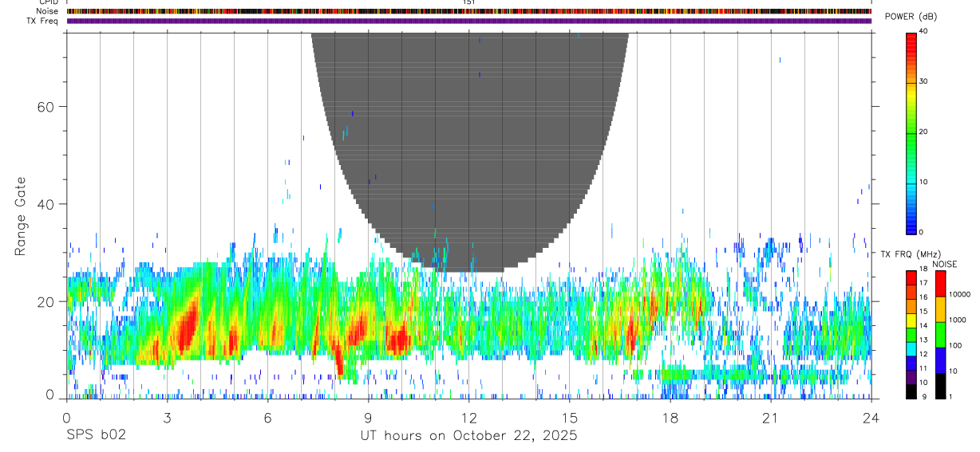Screen dimensions: 980x452
Task: Click the 100 label on NOISE scale
Action: pyautogui.click(x=955, y=345)
